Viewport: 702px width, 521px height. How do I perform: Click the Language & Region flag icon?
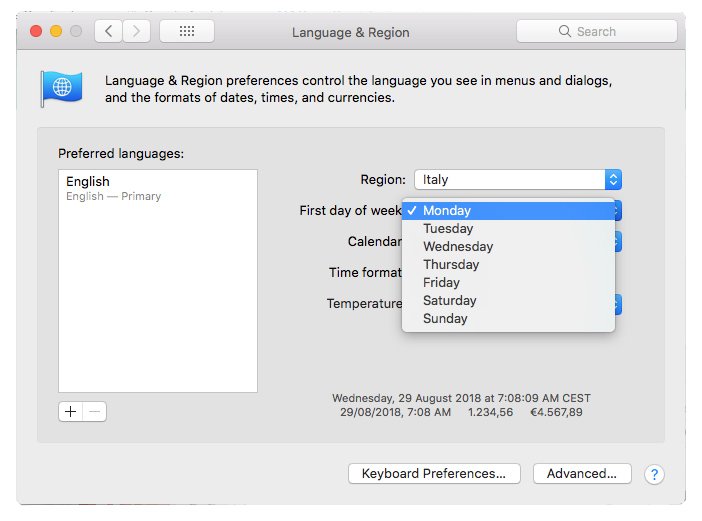tap(62, 88)
